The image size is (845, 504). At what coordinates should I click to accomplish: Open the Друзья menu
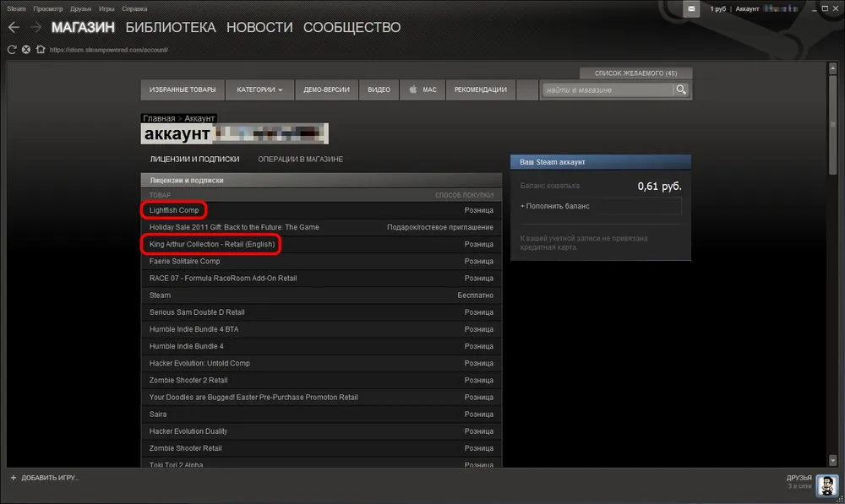coord(81,8)
